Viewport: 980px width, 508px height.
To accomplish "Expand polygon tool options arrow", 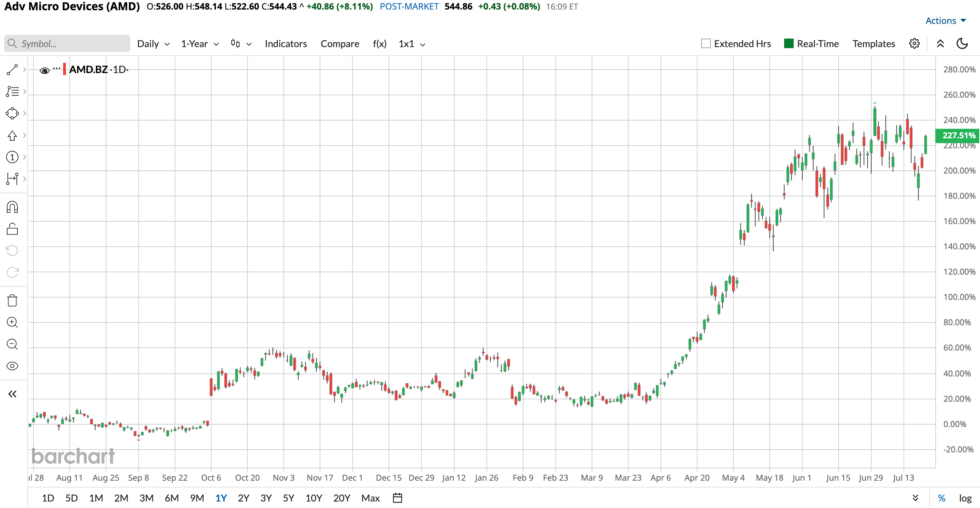I will [x=24, y=113].
